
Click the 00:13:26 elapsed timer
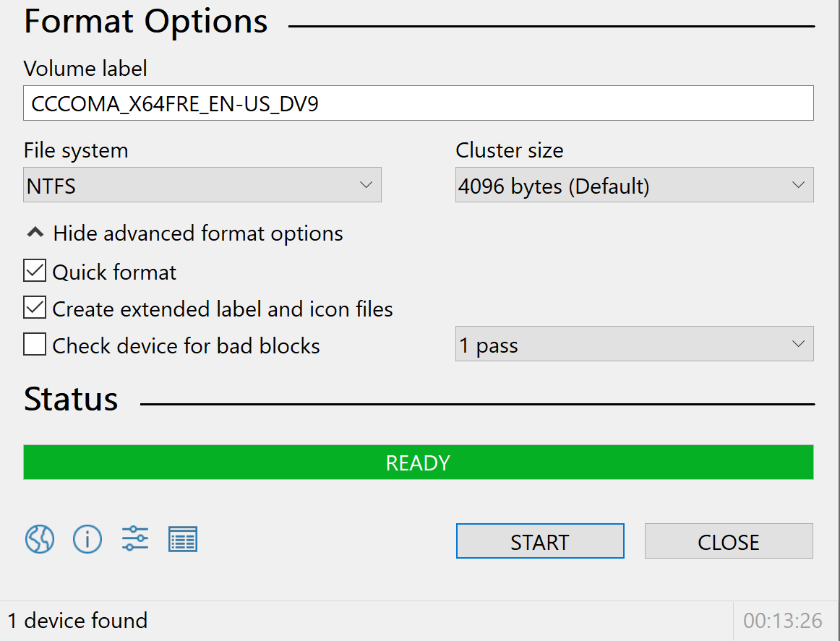782,621
